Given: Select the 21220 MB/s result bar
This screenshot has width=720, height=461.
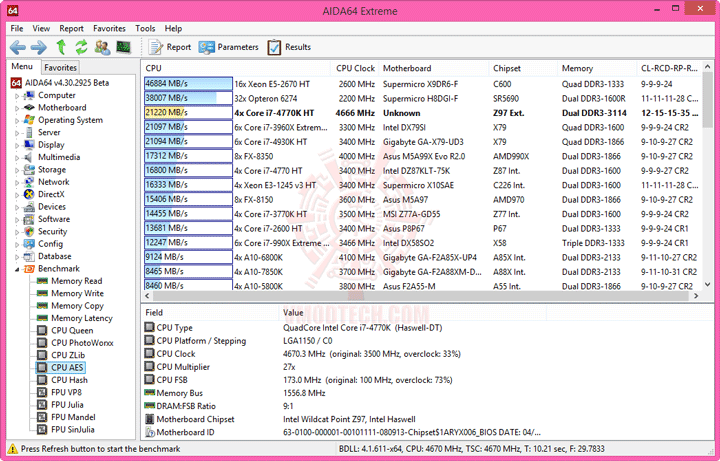Looking at the screenshot, I should (188, 112).
